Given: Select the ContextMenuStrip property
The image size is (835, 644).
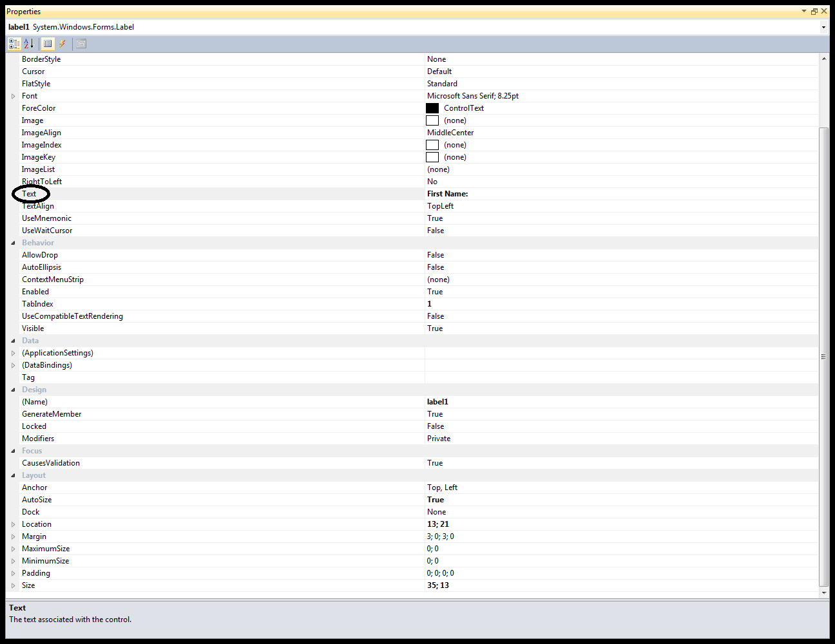Looking at the screenshot, I should click(53, 279).
